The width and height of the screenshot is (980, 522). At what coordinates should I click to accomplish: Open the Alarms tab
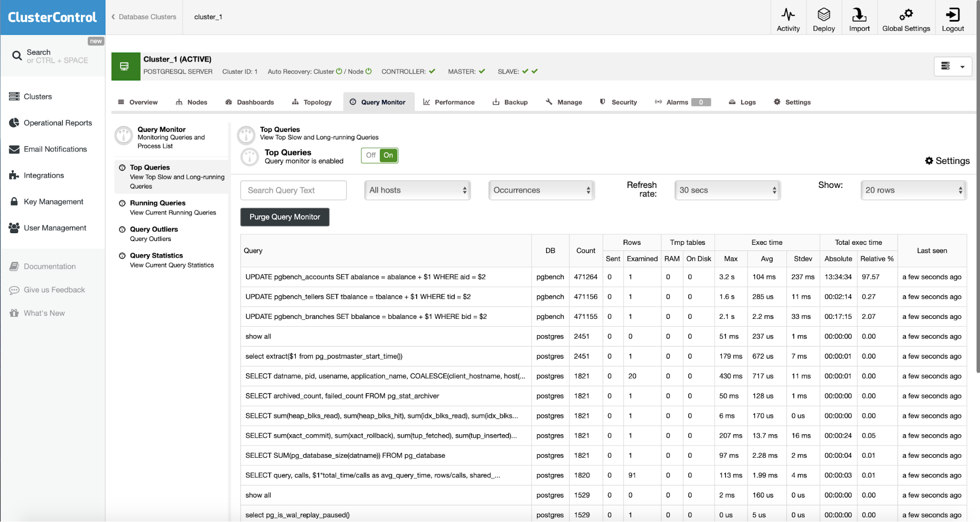(682, 102)
